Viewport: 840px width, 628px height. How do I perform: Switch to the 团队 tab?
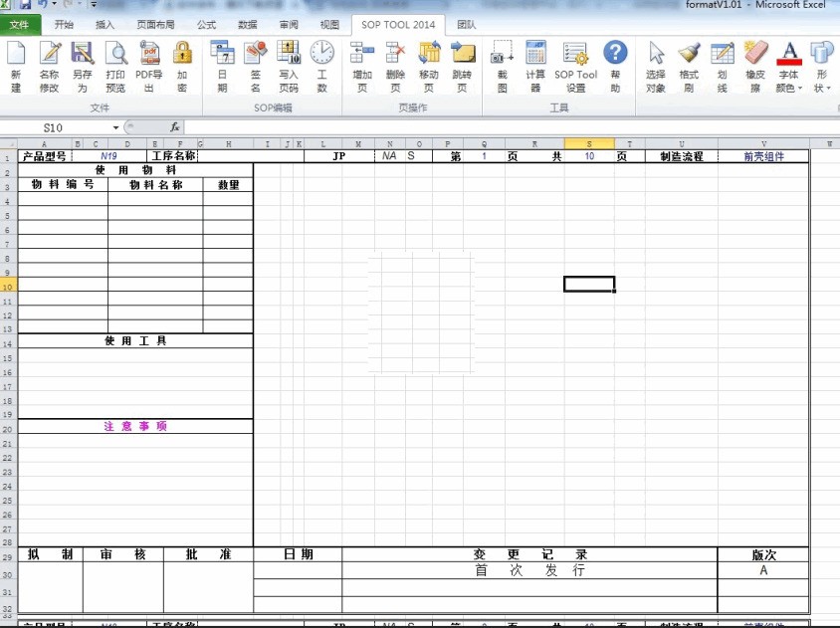[x=467, y=25]
